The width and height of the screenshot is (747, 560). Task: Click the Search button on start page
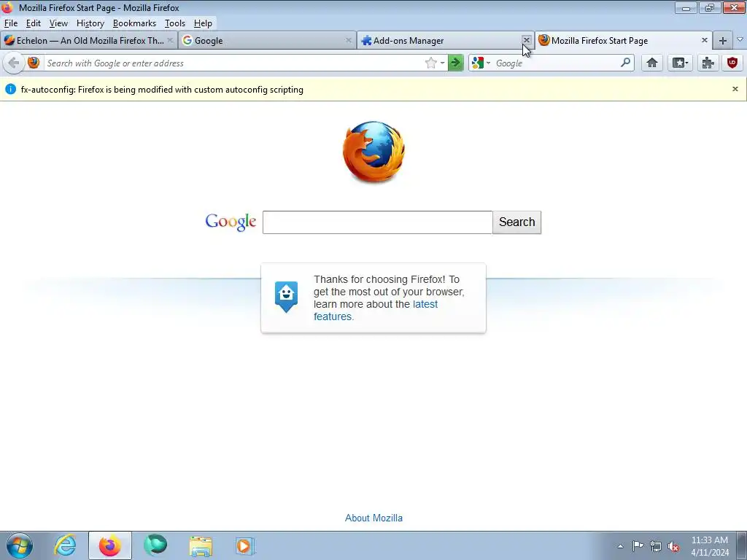517,222
